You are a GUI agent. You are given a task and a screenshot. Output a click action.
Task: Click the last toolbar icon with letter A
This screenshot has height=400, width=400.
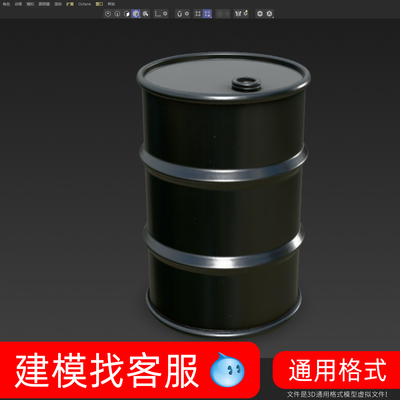point(269,14)
